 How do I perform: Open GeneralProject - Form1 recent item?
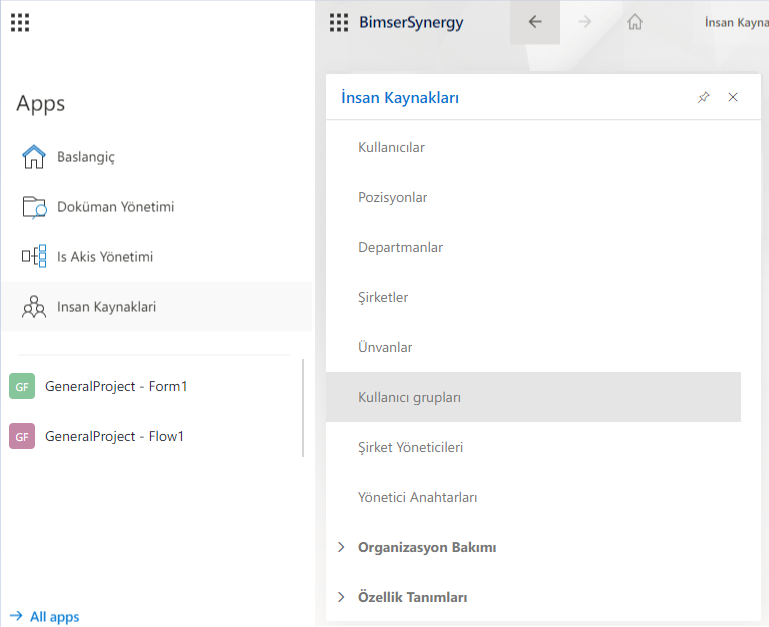pos(116,386)
